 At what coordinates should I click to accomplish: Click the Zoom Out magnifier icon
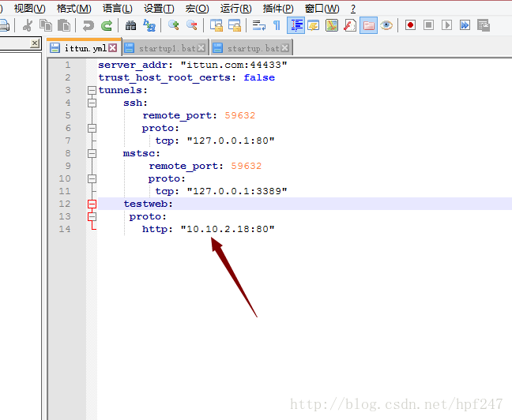tap(191, 25)
